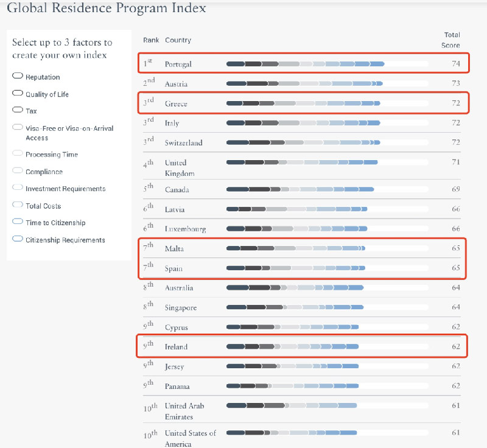Select Greece in the ranking list
487x448 pixels.
pos(176,103)
